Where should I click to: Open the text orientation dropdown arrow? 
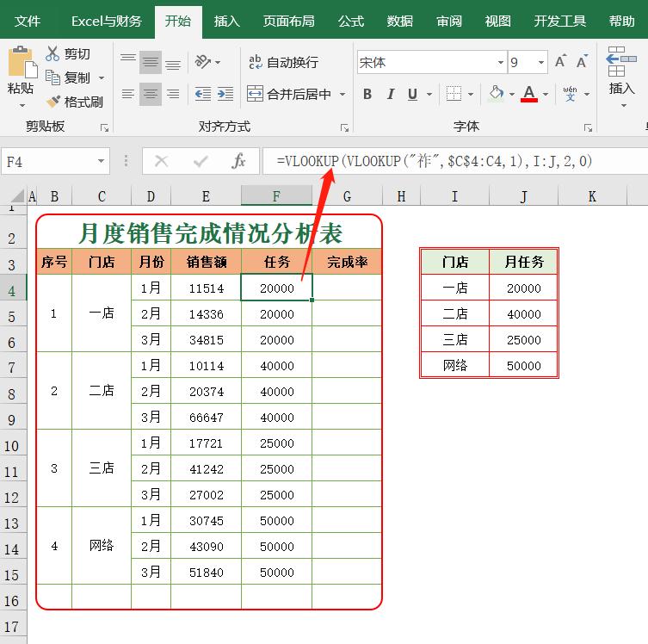pos(218,62)
